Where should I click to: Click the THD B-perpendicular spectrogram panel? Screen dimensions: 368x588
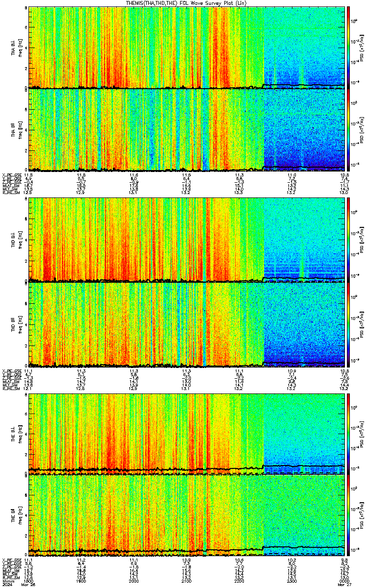[x=186, y=240]
